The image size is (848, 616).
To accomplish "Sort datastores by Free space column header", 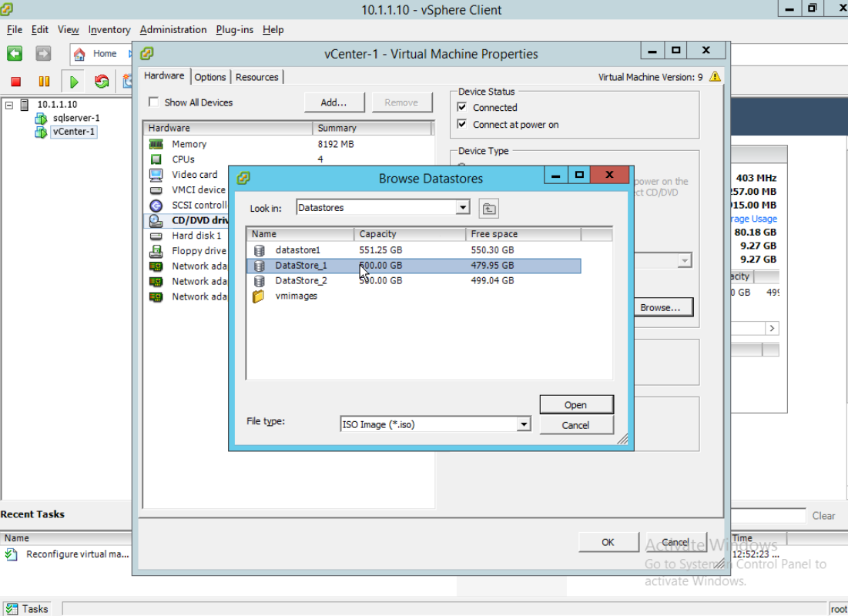I will (x=523, y=234).
